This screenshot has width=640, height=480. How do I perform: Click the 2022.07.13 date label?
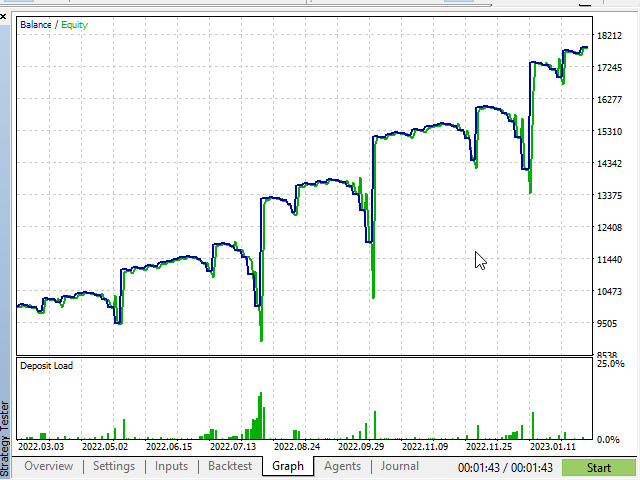[x=233, y=447]
